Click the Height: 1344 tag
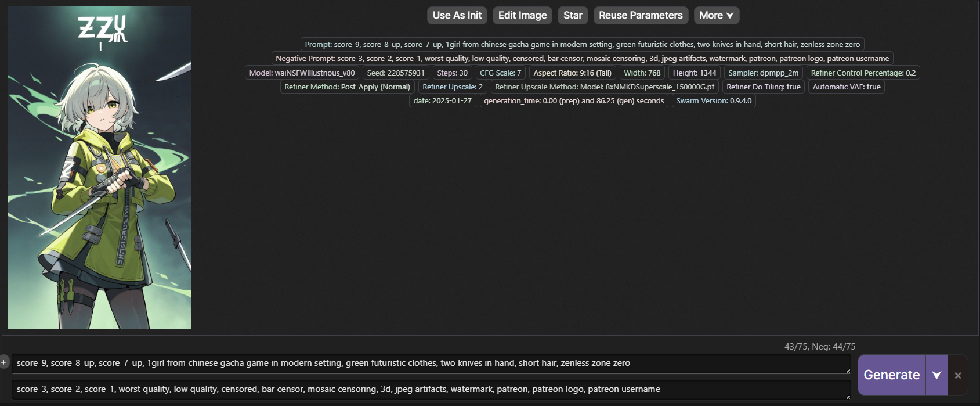Viewport: 980px width, 406px height. click(695, 73)
